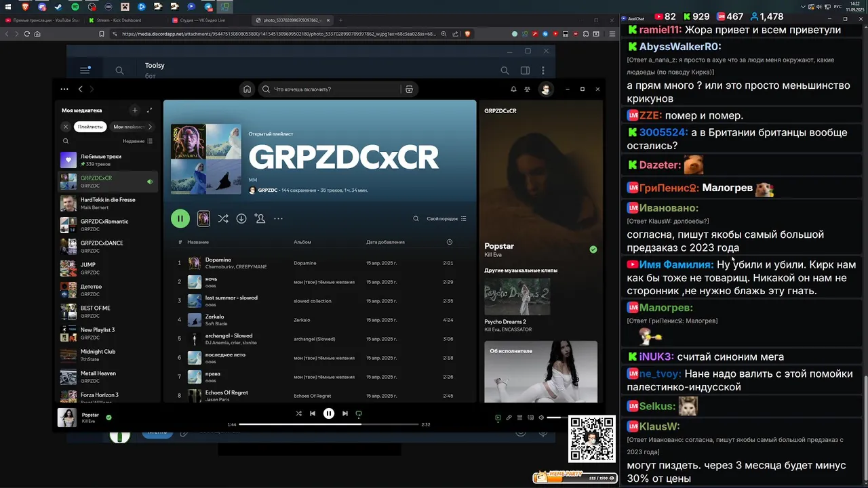The height and width of the screenshot is (488, 868).
Task: Sort by Дата добавления column header
Action: (x=385, y=242)
